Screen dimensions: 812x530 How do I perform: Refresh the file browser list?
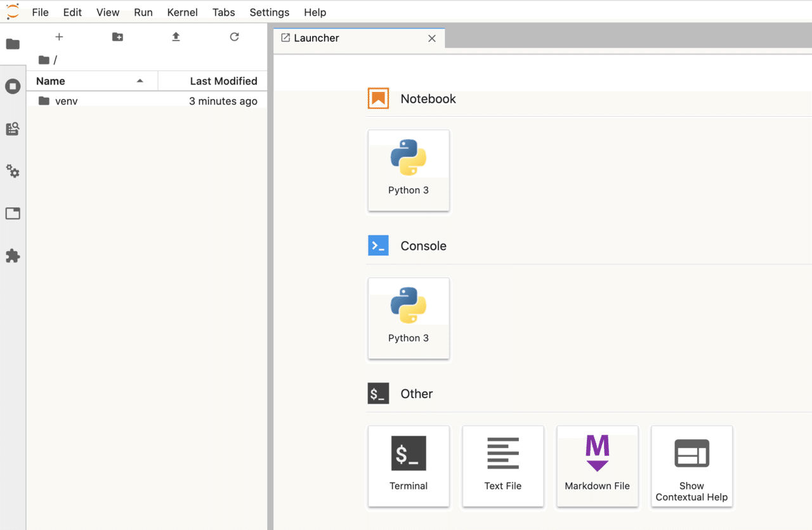point(234,37)
